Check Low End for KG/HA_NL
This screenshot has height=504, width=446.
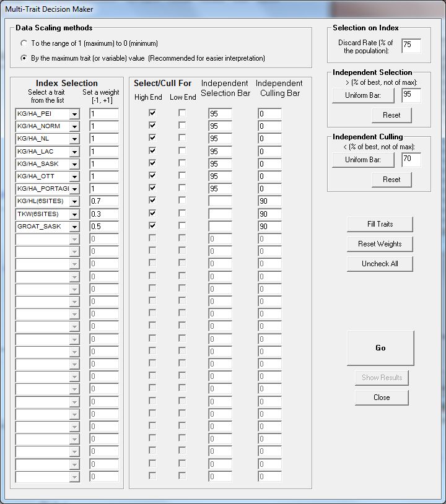pyautogui.click(x=182, y=138)
